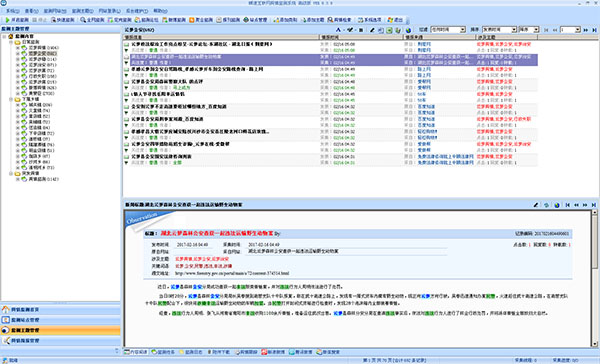This screenshot has height=364, width=600.
Task: Click the green square icon in list toolbar
Action: point(390,30)
